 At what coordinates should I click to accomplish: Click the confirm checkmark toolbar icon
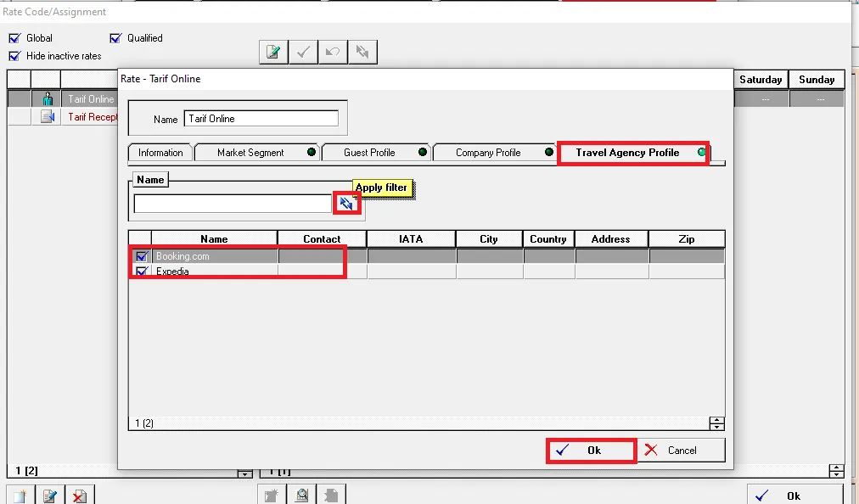pyautogui.click(x=303, y=52)
